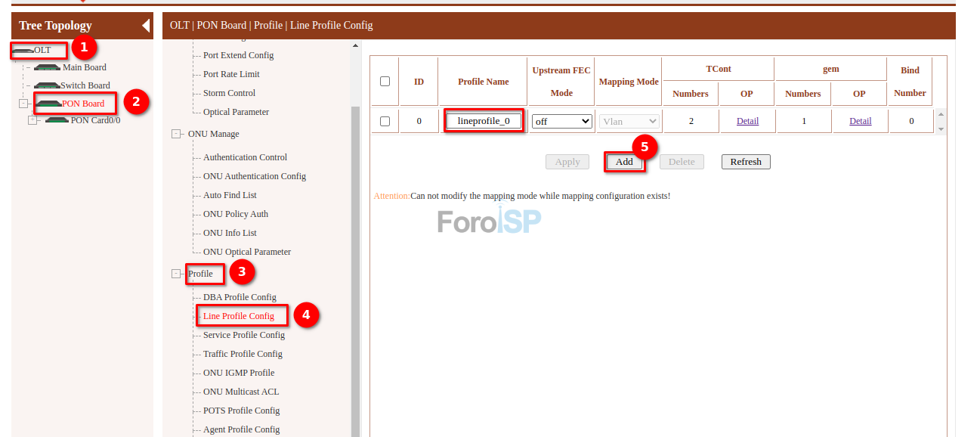Check the select-all header checkbox
980x437 pixels.
pos(385,81)
